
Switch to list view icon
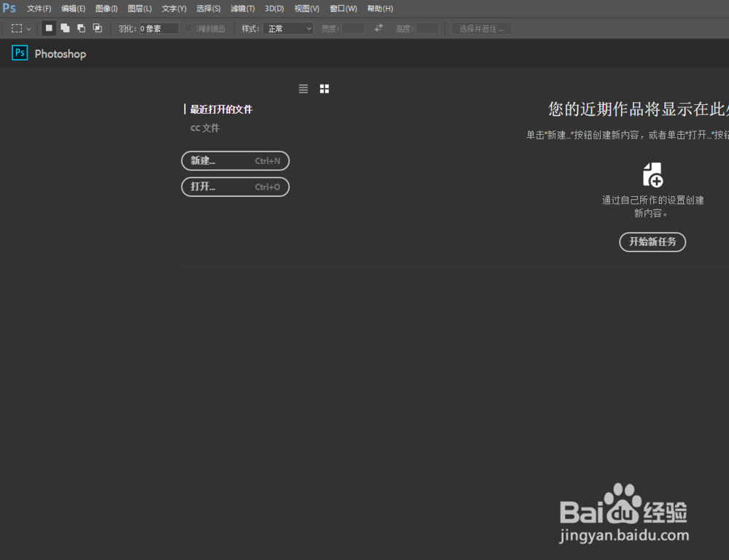coord(303,88)
